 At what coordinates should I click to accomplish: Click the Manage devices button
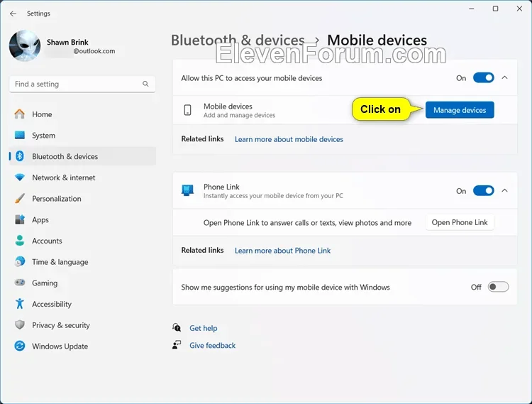[460, 110]
